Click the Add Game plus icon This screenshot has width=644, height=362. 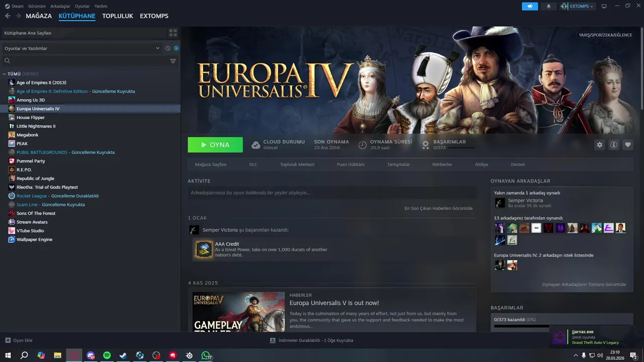tap(8, 340)
